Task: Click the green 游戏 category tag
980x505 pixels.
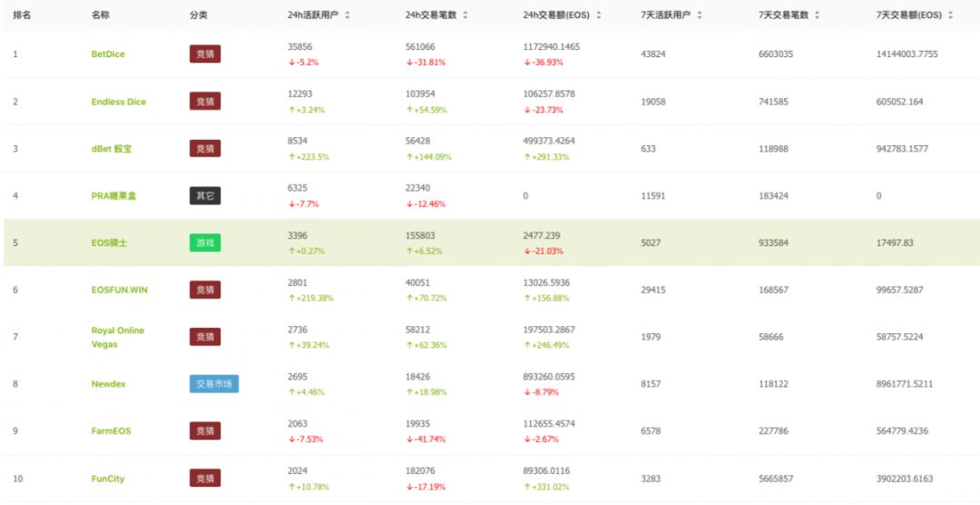Action: 205,243
